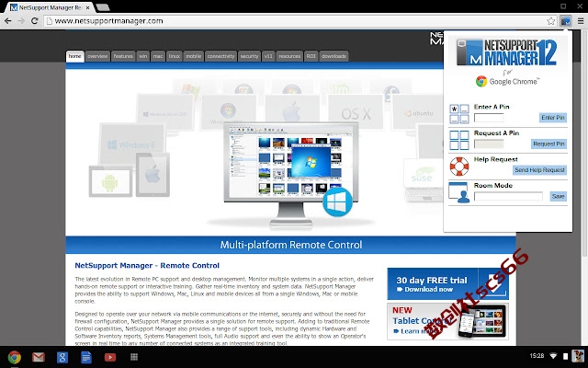Click the Wi-Fi status icon
588x368 pixels.
(x=553, y=356)
